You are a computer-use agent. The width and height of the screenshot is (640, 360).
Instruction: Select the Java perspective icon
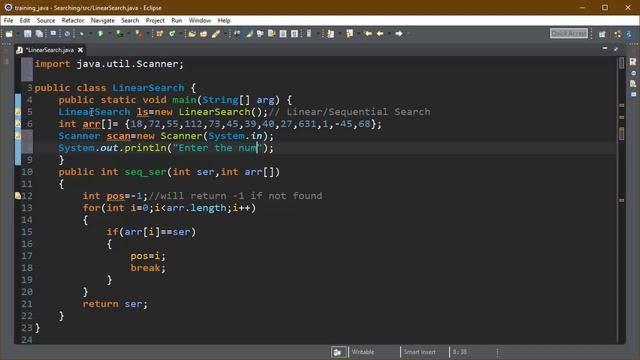click(629, 34)
